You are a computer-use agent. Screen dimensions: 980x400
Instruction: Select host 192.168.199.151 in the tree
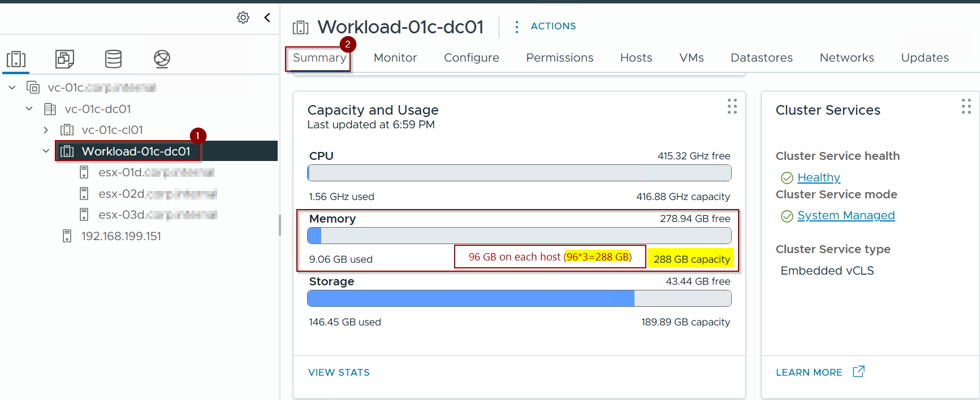tap(121, 236)
